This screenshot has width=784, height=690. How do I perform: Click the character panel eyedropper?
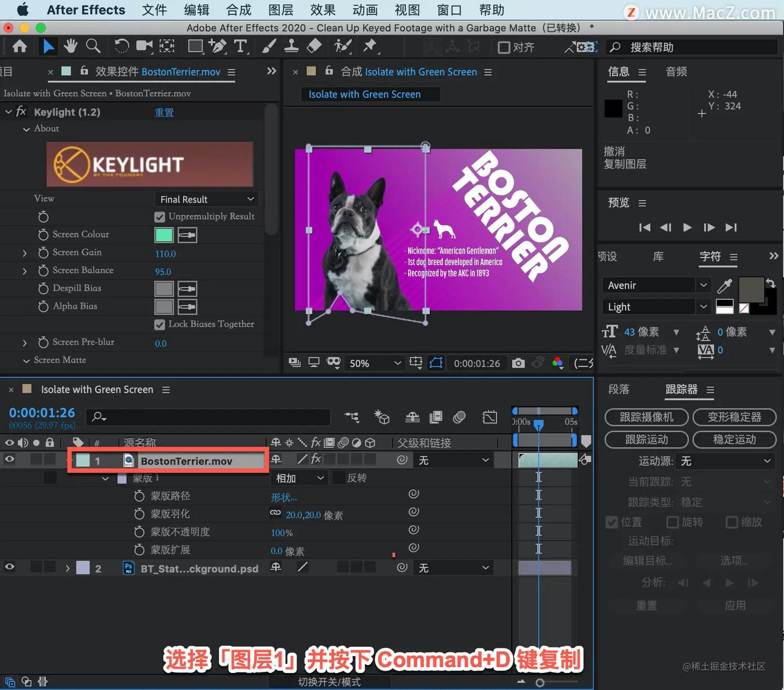724,286
